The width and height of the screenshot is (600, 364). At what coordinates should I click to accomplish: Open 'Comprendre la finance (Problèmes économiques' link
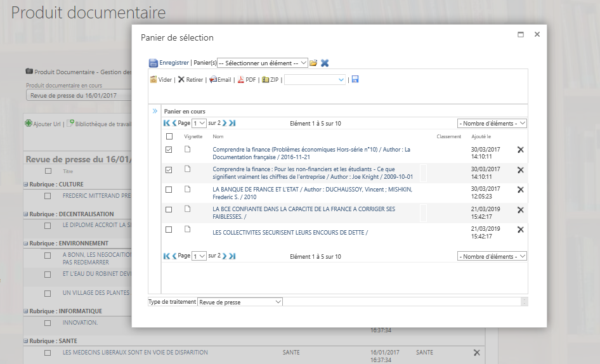(x=311, y=153)
